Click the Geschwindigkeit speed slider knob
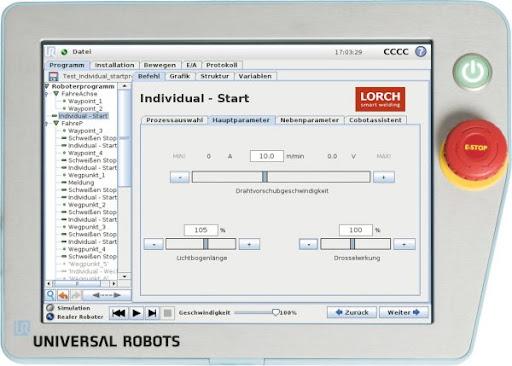 [275, 312]
